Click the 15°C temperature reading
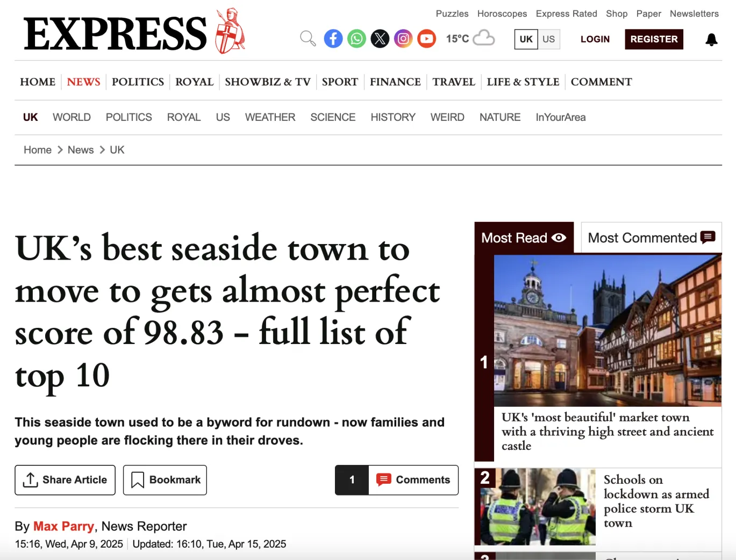The width and height of the screenshot is (736, 560). (458, 39)
